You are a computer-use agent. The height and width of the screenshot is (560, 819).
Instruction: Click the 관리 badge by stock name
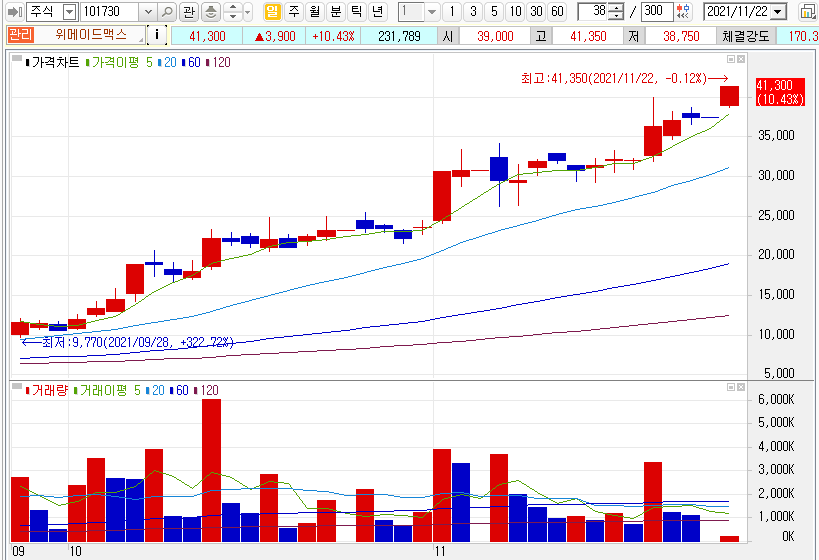tap(20, 35)
